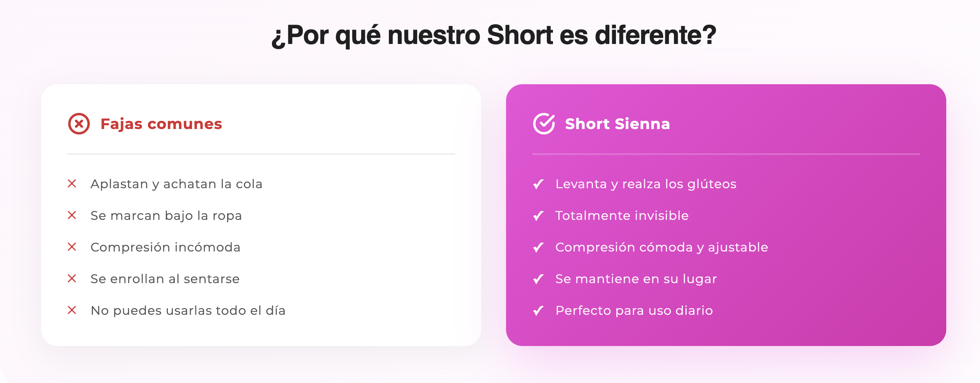The image size is (980, 383).
Task: Click the checkmark beside Perfecto para uso diario
Action: click(x=538, y=311)
